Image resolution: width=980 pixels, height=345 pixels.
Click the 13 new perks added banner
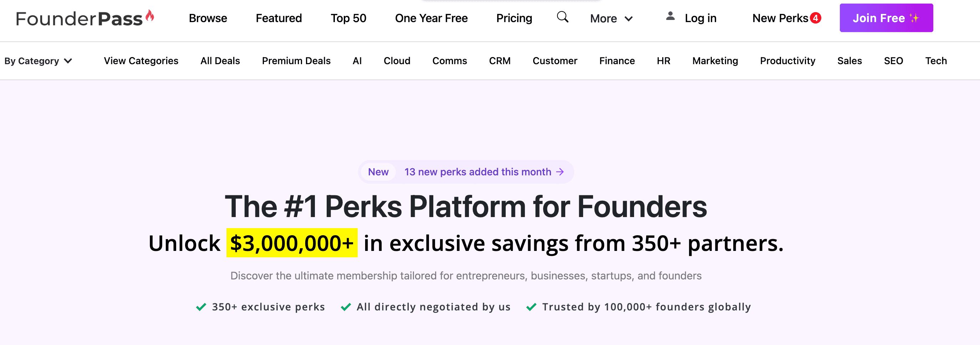pyautogui.click(x=478, y=172)
